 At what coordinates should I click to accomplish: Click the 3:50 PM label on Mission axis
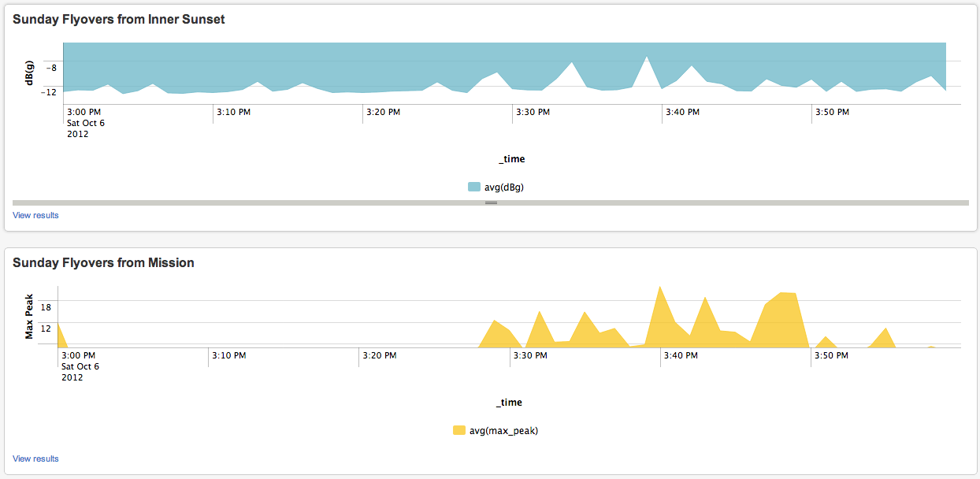832,356
